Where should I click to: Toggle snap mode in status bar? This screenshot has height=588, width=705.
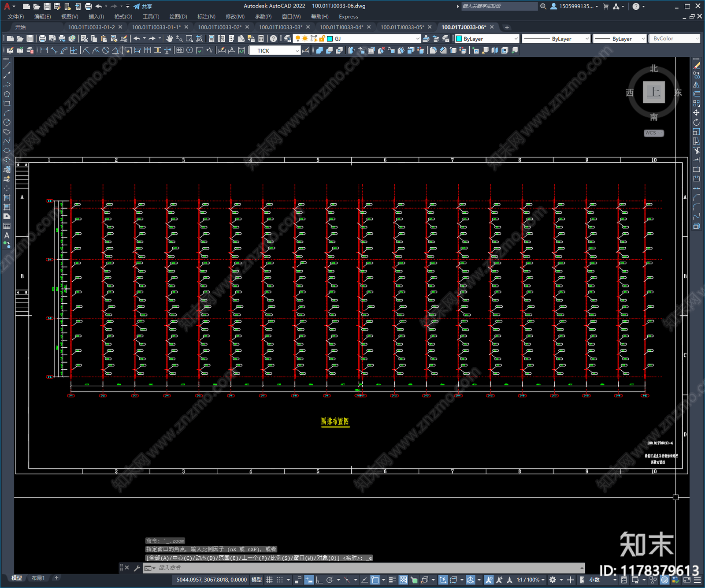pos(280,580)
